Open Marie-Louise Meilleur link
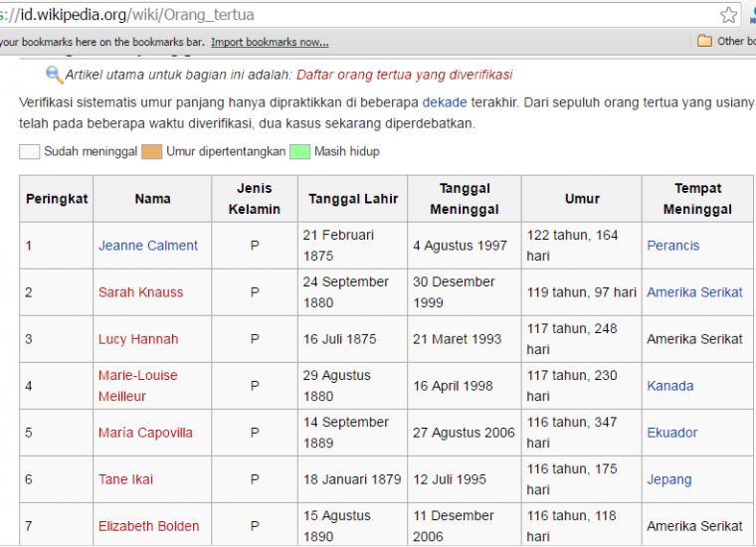The width and height of the screenshot is (756, 547). pos(138,386)
